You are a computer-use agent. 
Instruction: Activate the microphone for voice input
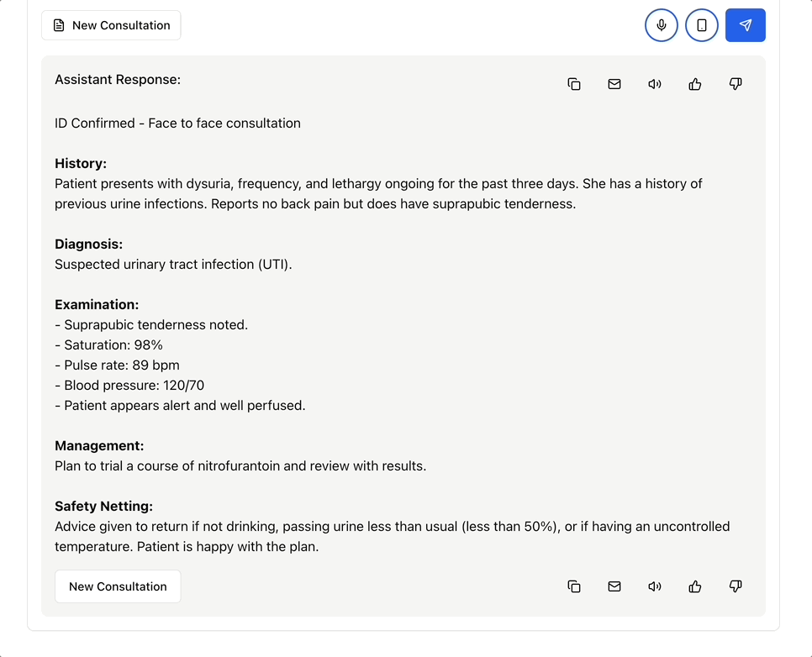[x=661, y=25]
